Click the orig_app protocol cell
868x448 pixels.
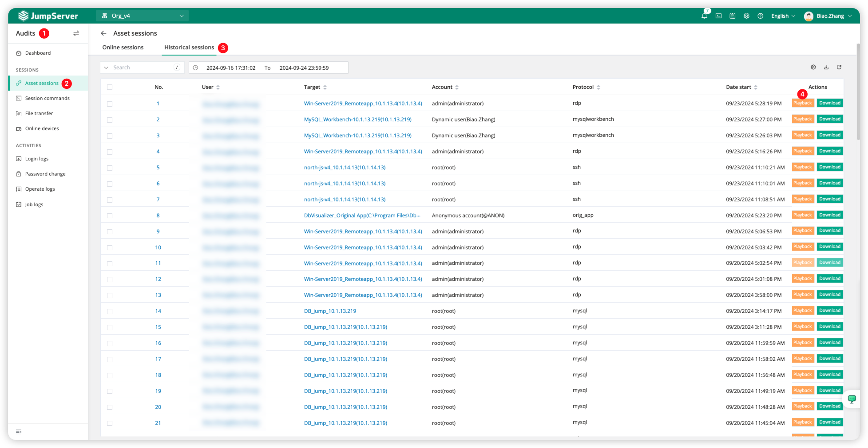(x=583, y=215)
